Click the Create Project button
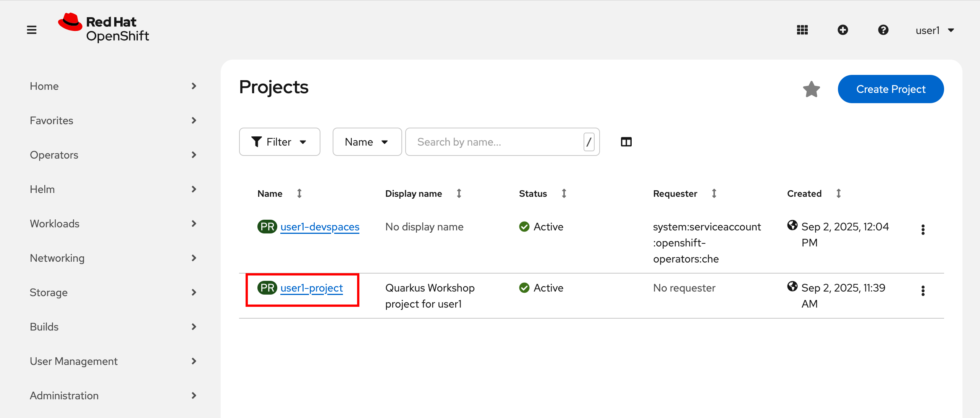980x418 pixels. [890, 89]
